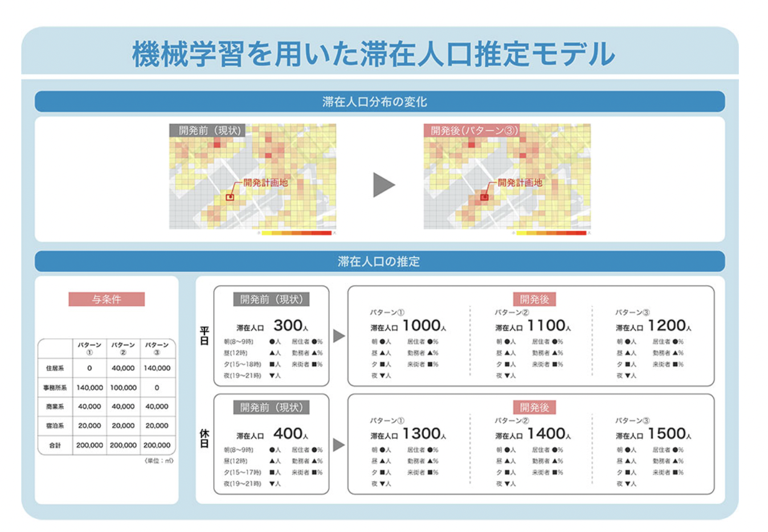This screenshot has height=532, width=768.
Task: Click the 開発後 label in the weekday panel
Action: 534,299
